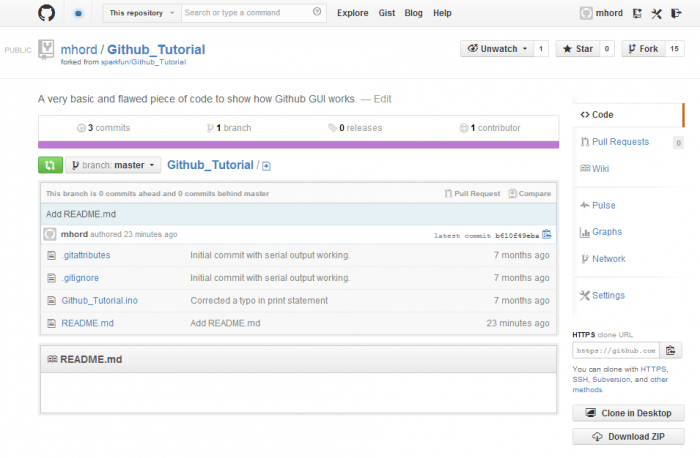Click the green compare and review button
The width and height of the screenshot is (700, 458).
coord(50,165)
